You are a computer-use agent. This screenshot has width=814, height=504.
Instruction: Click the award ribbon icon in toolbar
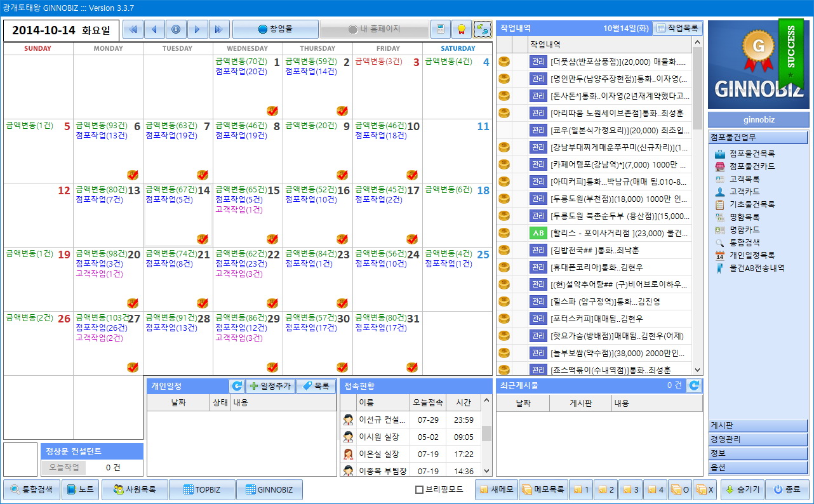[461, 29]
